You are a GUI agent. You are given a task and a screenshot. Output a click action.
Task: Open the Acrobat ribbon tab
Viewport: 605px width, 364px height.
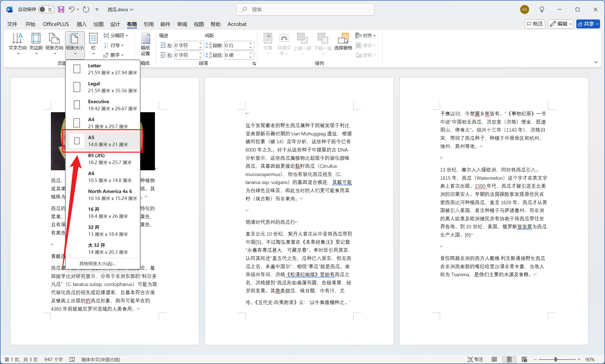(x=237, y=24)
